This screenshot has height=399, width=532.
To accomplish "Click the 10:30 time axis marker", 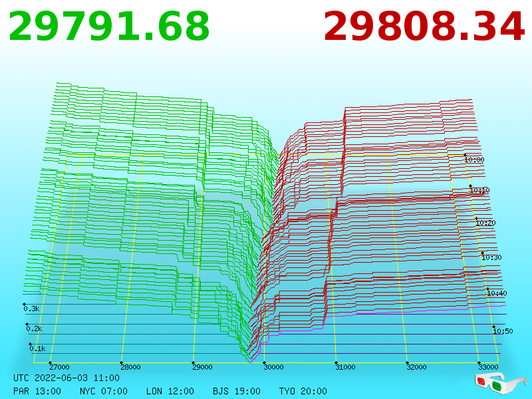I will pos(491,257).
